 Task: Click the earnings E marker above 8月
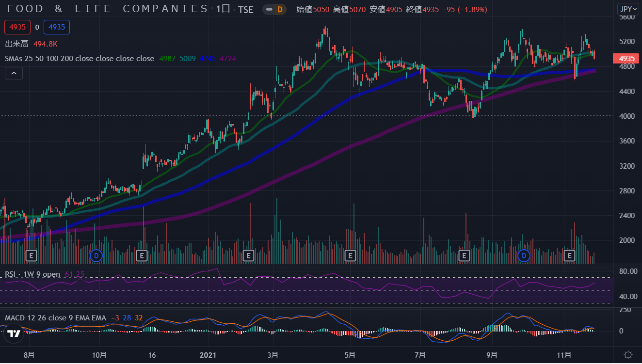[x=31, y=255]
